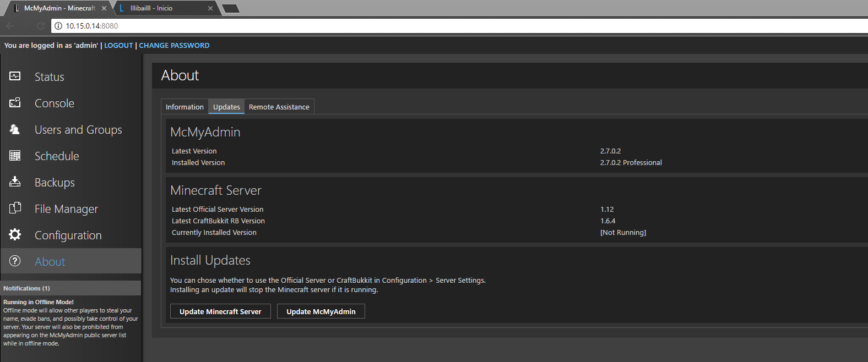Click the CraftBukkit version 1.6.4

tap(607, 221)
